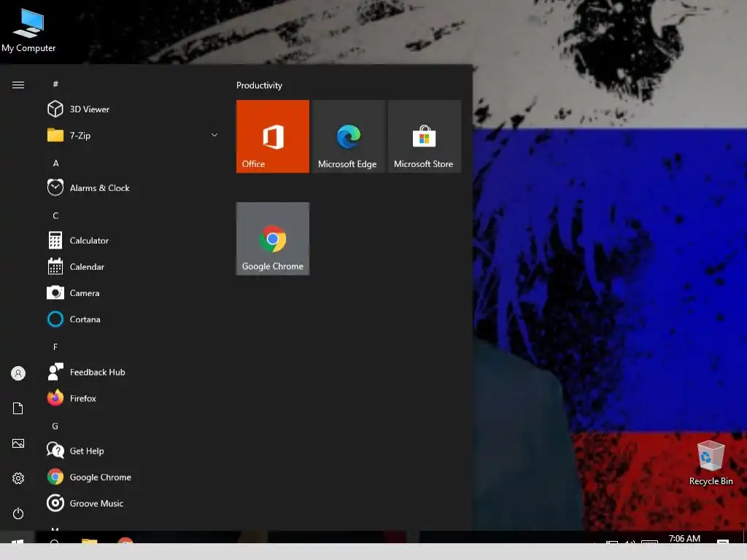The height and width of the screenshot is (560, 747).
Task: Launch the Camera app icon
Action: [x=55, y=292]
